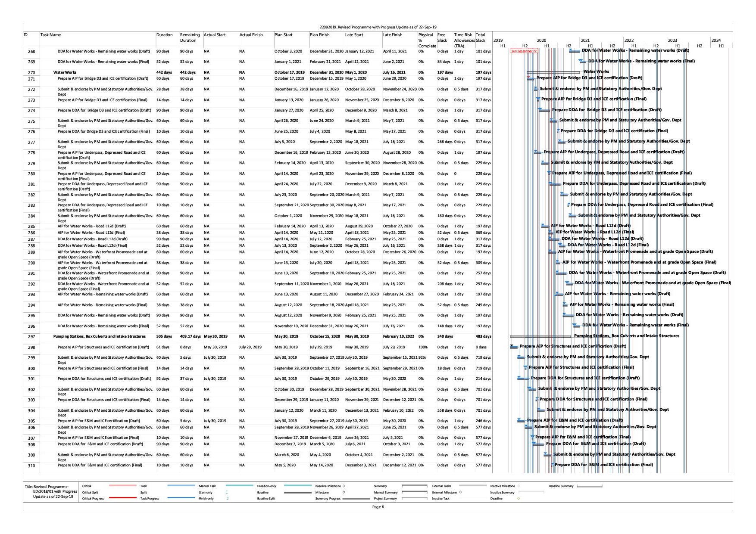Image resolution: width=756 pixels, height=534 pixels.
Task: Click the '208 days' free slack cell
Action: pos(445,284)
